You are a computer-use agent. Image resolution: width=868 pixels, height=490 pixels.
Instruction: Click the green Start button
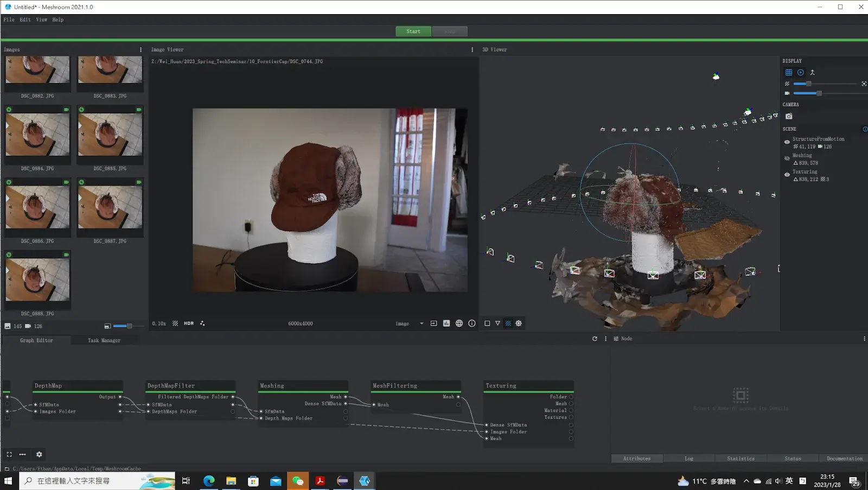[x=413, y=31]
